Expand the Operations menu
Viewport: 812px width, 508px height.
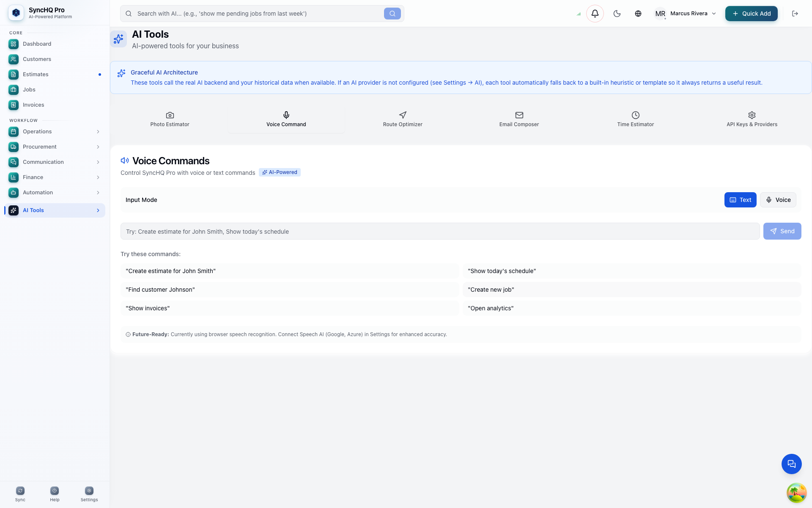(x=55, y=132)
